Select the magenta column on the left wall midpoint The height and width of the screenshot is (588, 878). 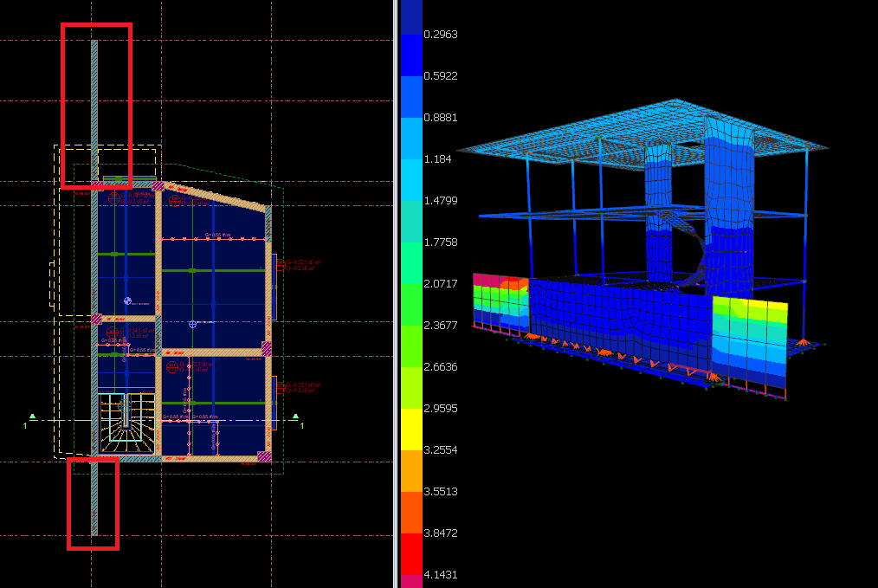97,320
